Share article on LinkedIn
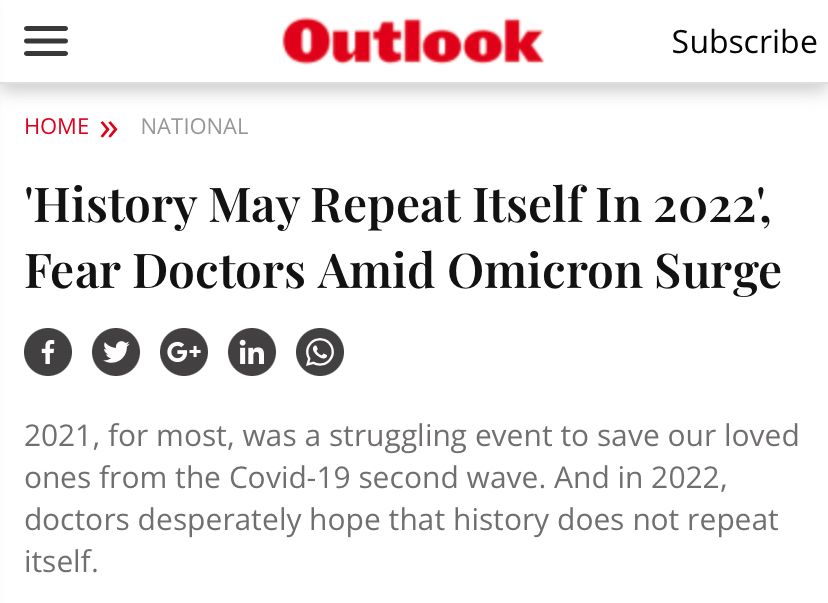The height and width of the screenshot is (603, 828). coord(252,352)
